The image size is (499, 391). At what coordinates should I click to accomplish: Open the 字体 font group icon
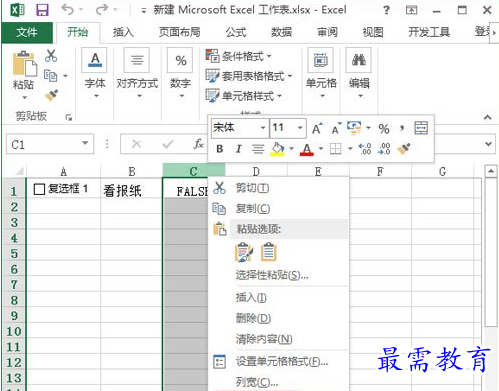95,60
